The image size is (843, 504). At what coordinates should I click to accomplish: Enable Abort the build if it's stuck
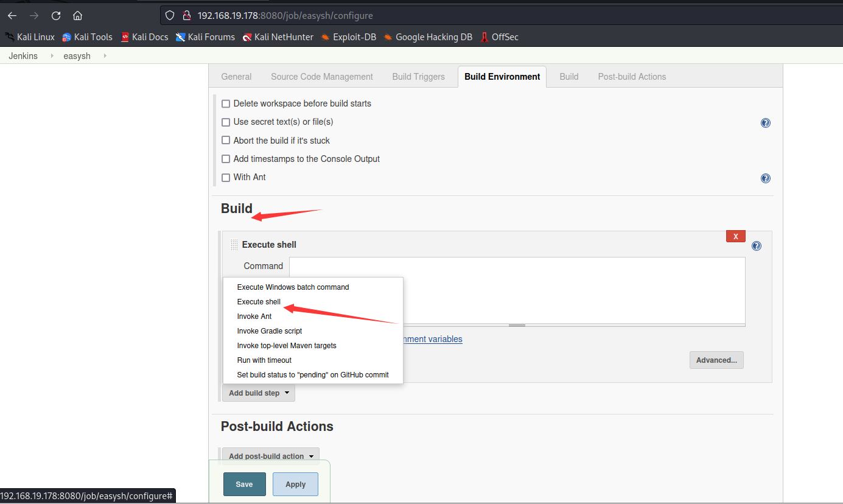[226, 141]
